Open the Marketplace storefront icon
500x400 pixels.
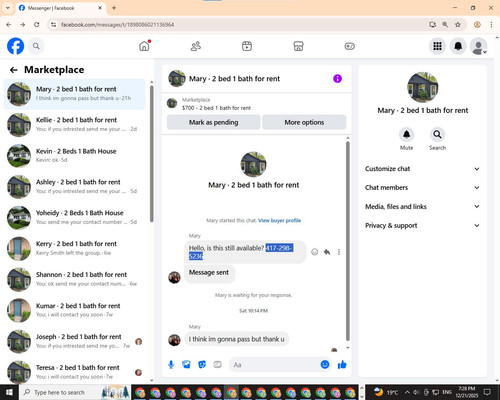click(298, 46)
